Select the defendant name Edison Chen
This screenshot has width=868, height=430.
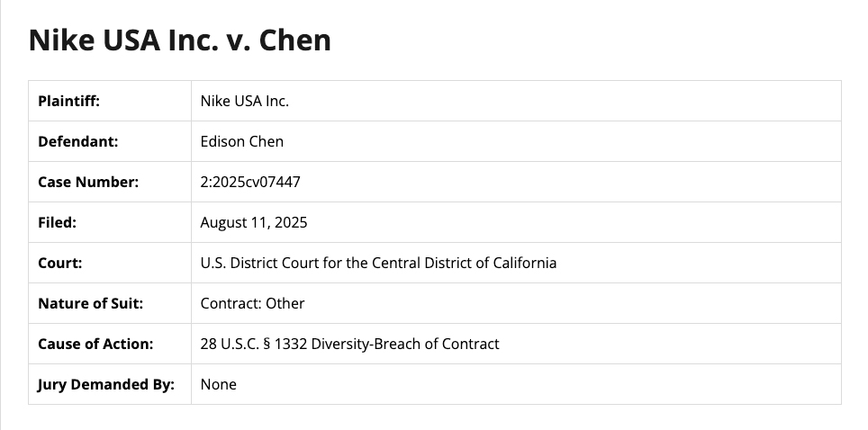click(242, 141)
